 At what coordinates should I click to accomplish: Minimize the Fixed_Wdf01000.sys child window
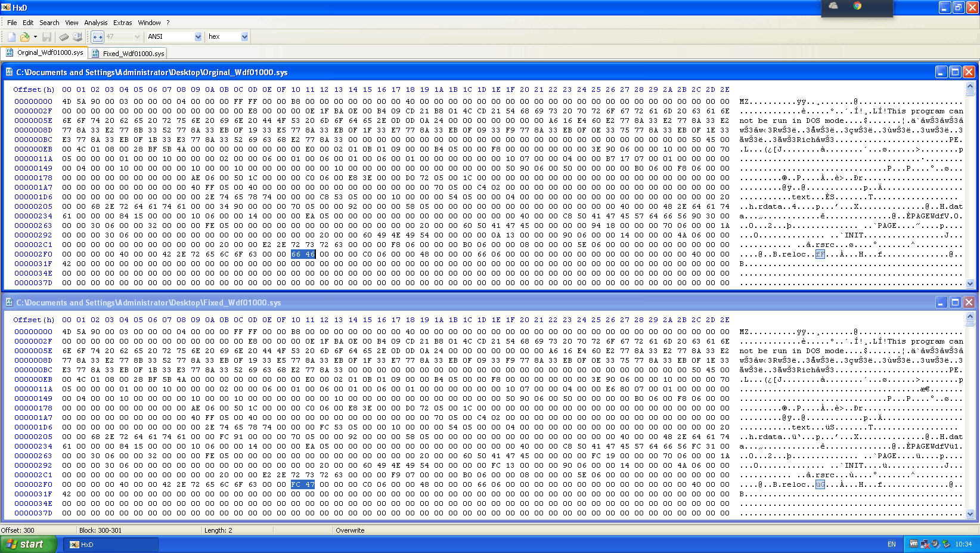pos(941,302)
